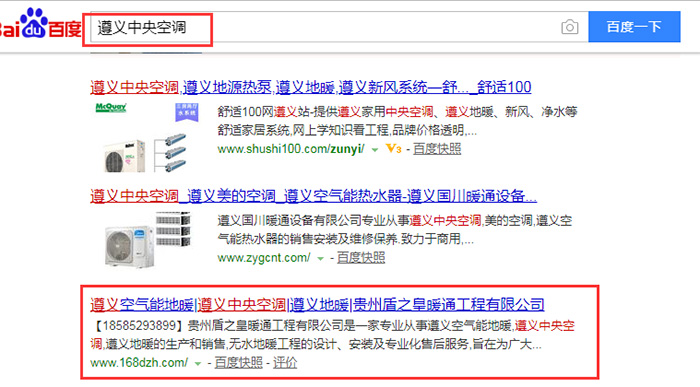Screen dimensions: 700x387
Task: Open www.168dzh.com/ URL link
Action: tap(139, 362)
